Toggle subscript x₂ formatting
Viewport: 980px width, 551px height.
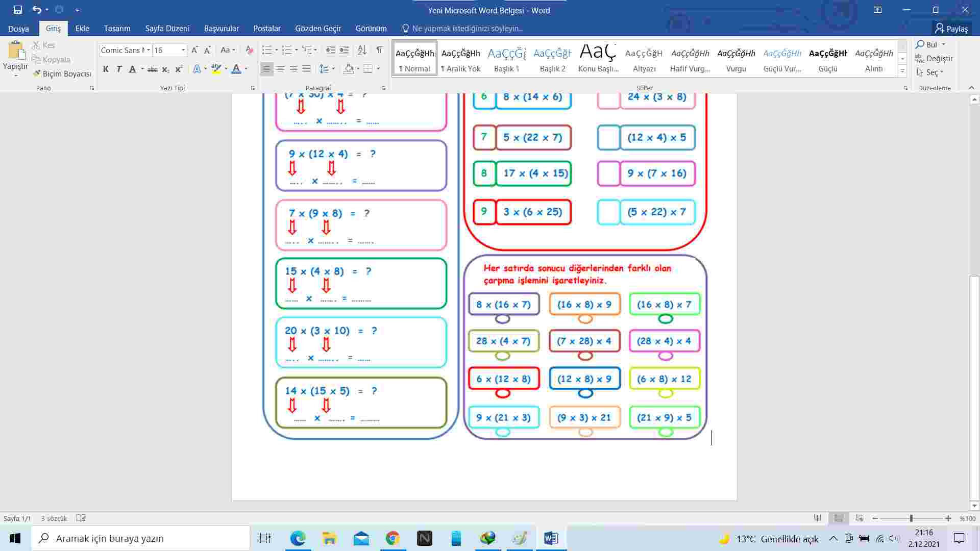tap(165, 69)
